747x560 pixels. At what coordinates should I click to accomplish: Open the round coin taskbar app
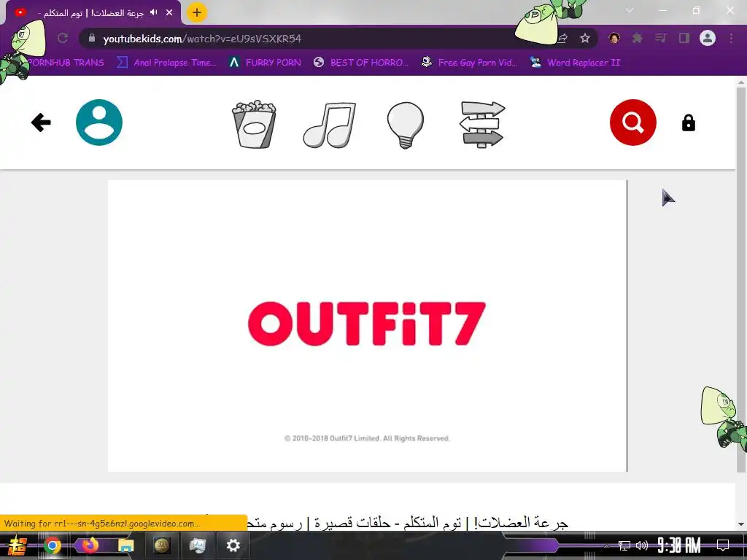coord(162,545)
